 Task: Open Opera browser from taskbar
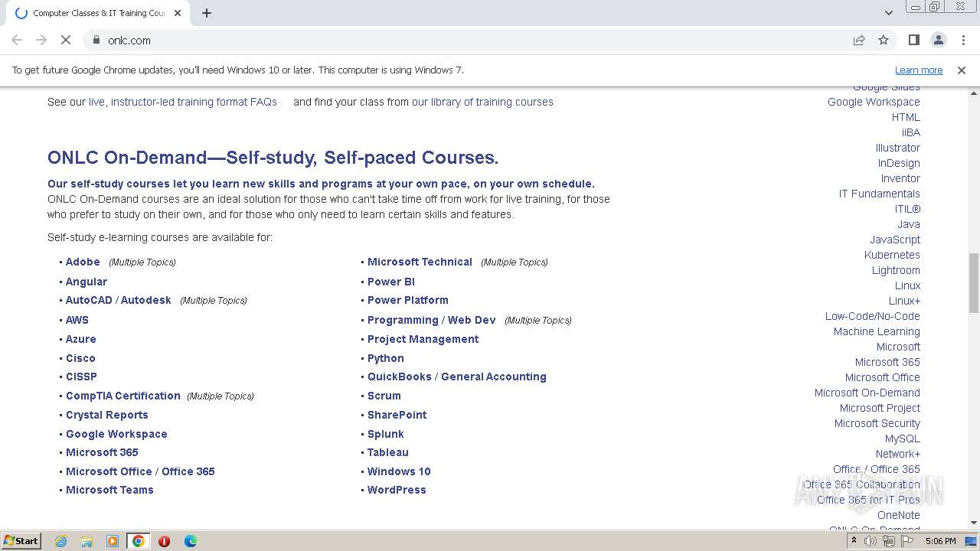(x=164, y=541)
